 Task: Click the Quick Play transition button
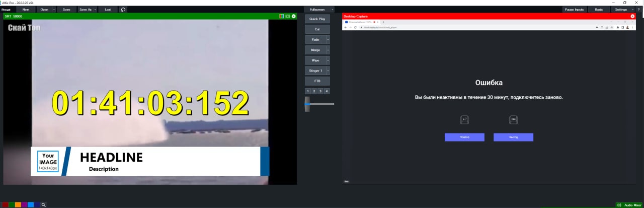(317, 19)
